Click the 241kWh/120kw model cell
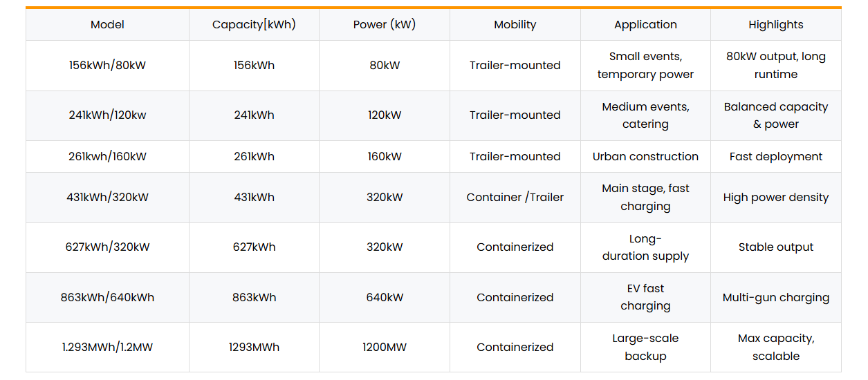Screen dimensions: 868x380 tap(107, 115)
